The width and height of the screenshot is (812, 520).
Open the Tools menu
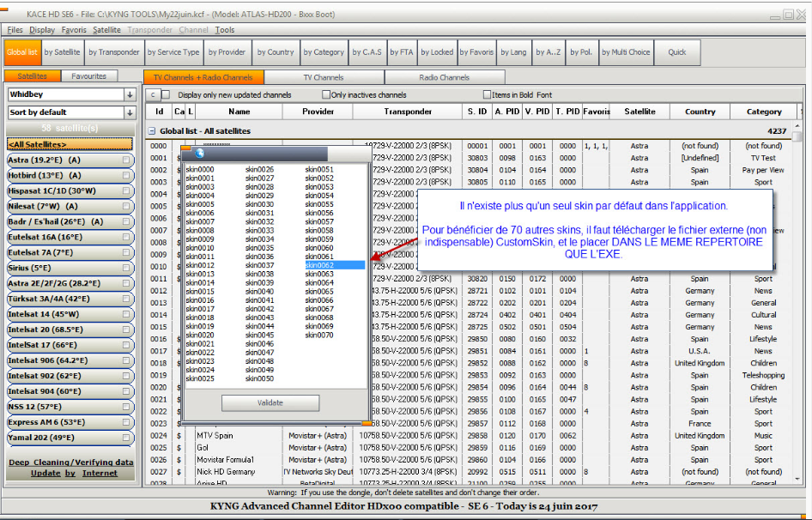225,30
